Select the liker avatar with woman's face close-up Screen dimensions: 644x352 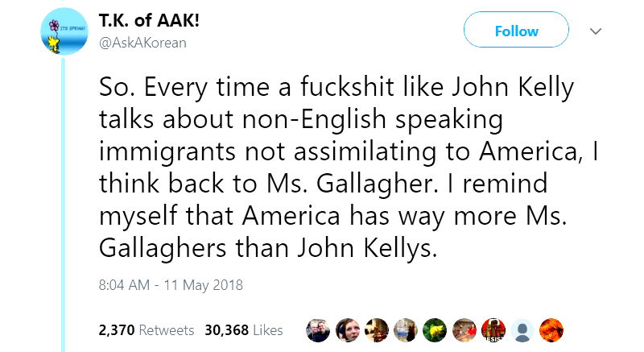coord(348,329)
